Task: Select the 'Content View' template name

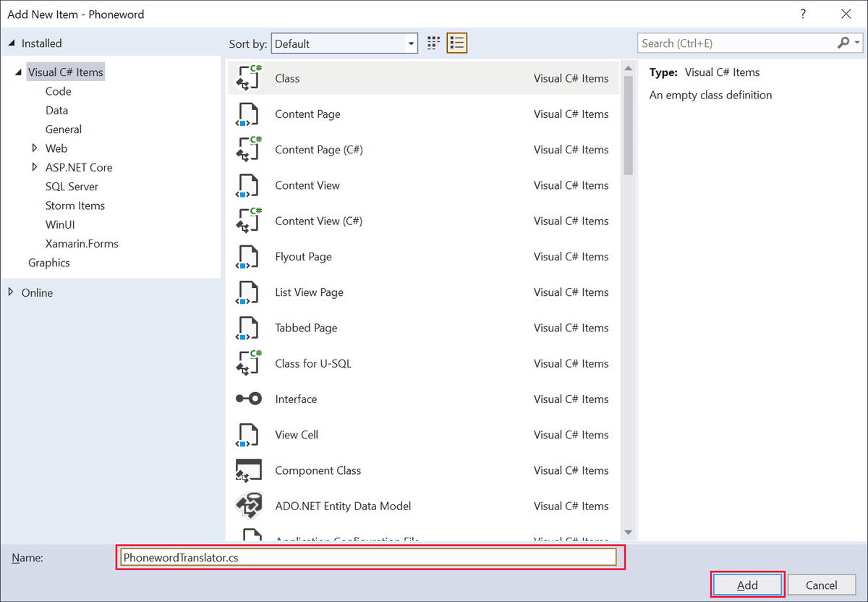Action: (x=307, y=185)
